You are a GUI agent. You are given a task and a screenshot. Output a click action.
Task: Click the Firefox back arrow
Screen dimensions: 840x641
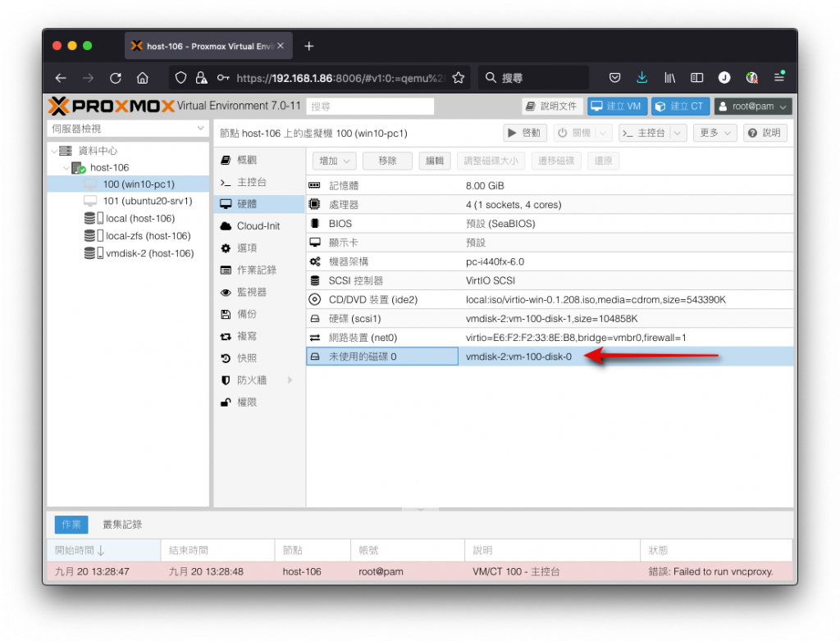(61, 78)
